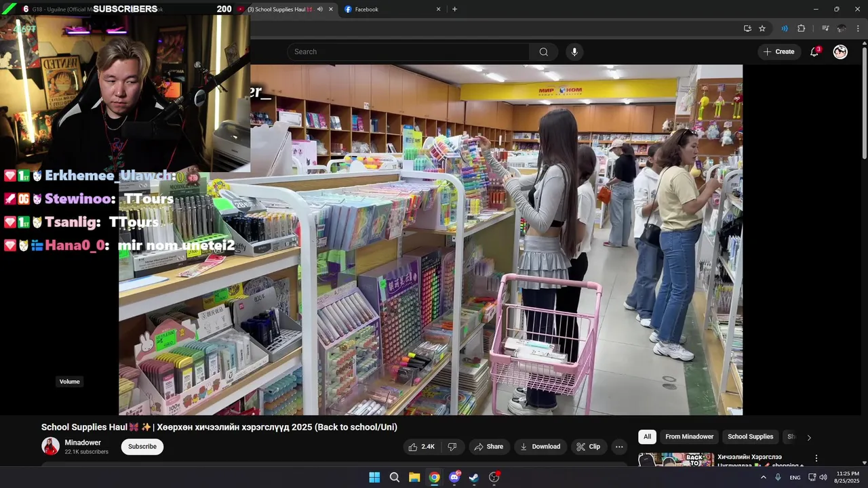Activate voice search microphone icon

tap(574, 52)
